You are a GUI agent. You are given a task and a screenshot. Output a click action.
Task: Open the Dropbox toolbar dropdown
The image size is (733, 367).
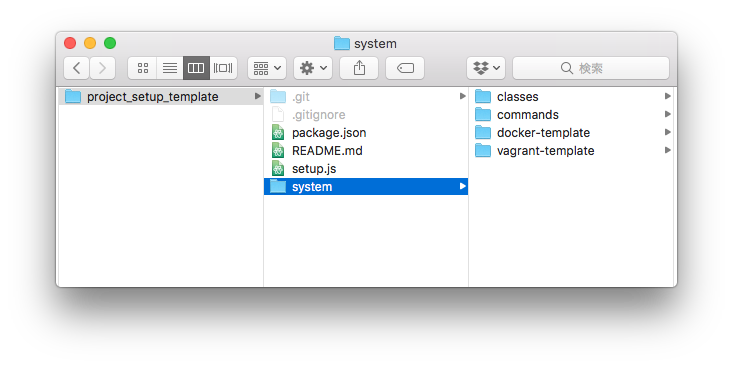[x=486, y=68]
